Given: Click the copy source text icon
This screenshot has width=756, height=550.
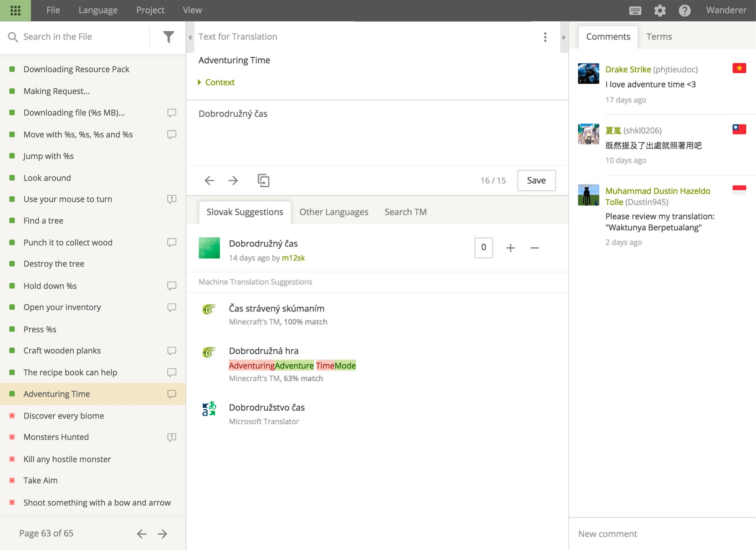Looking at the screenshot, I should click(263, 180).
